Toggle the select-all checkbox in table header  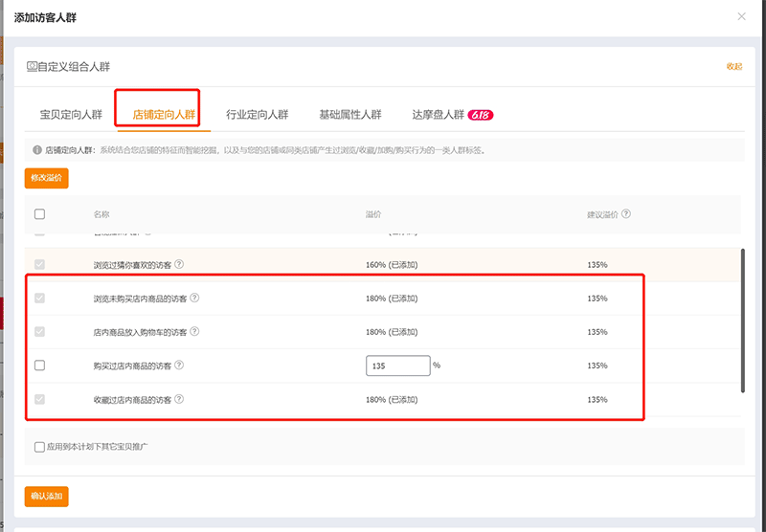[x=39, y=214]
